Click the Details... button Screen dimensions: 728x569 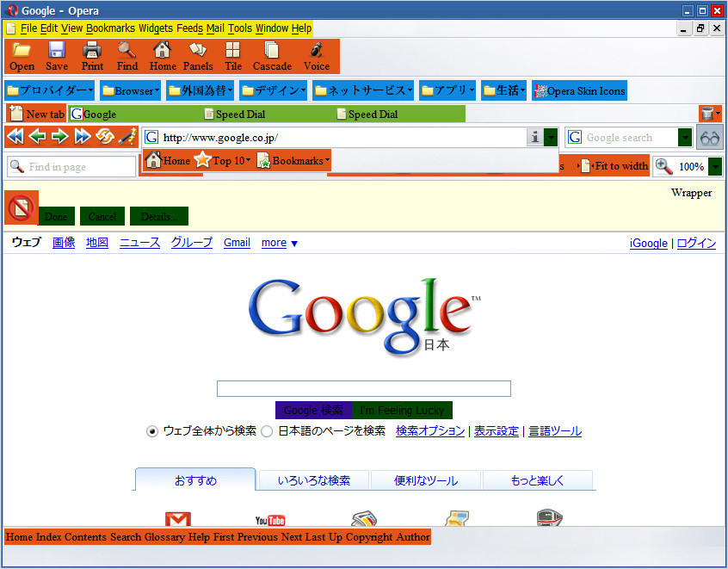pyautogui.click(x=159, y=216)
